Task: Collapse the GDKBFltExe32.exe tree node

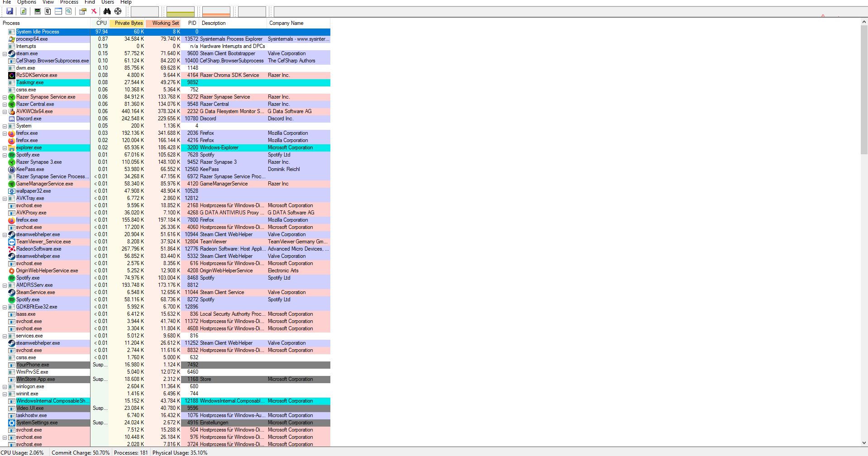Action: [x=5, y=307]
